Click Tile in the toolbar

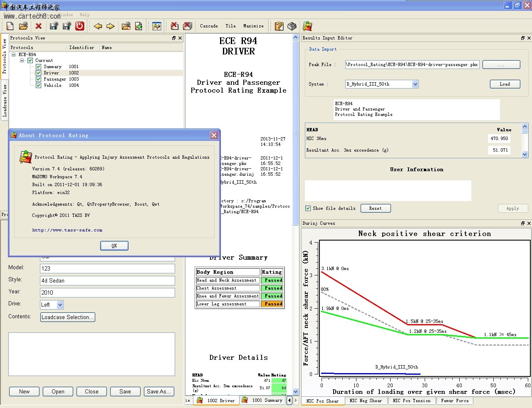[x=230, y=26]
